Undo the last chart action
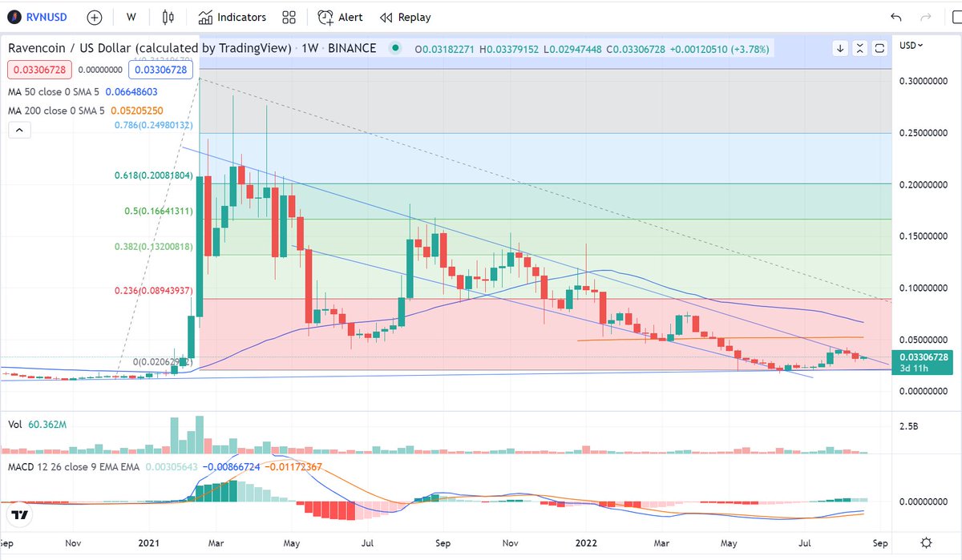 point(896,17)
